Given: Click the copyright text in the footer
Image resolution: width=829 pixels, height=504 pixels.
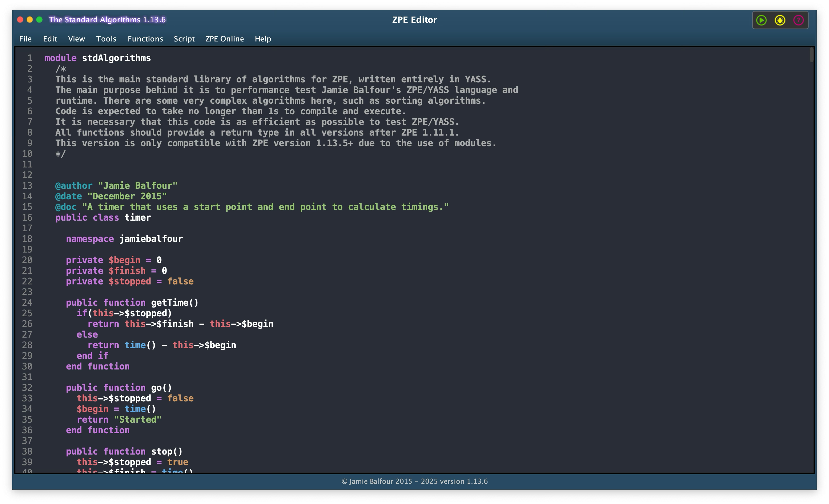Looking at the screenshot, I should click(414, 481).
